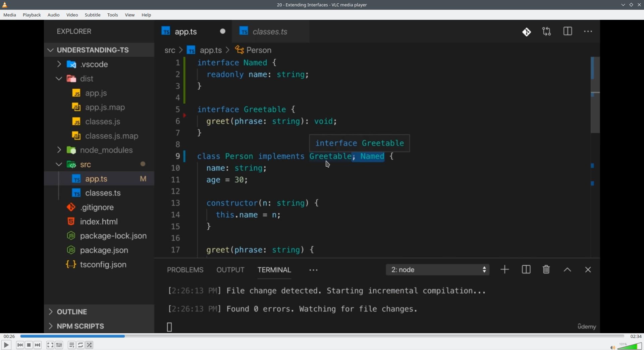Screen dimensions: 644x350
Task: Maximize the terminal panel with chevron
Action: point(568,270)
